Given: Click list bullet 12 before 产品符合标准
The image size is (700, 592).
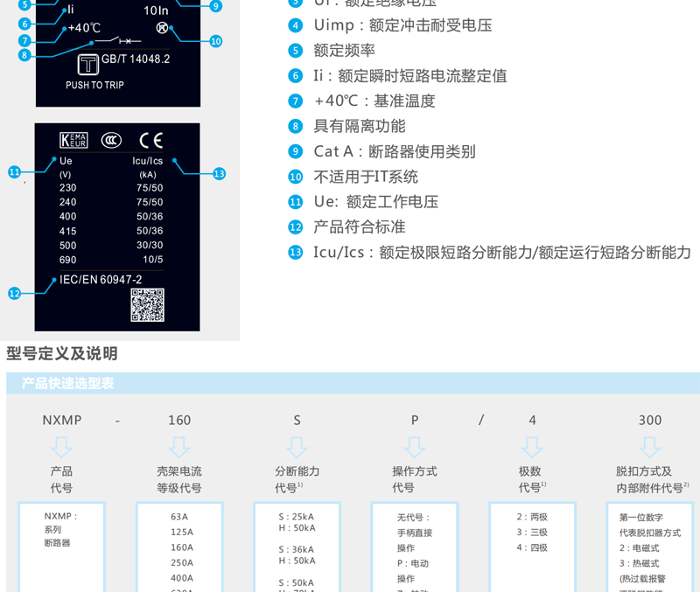Looking at the screenshot, I should tap(295, 227).
